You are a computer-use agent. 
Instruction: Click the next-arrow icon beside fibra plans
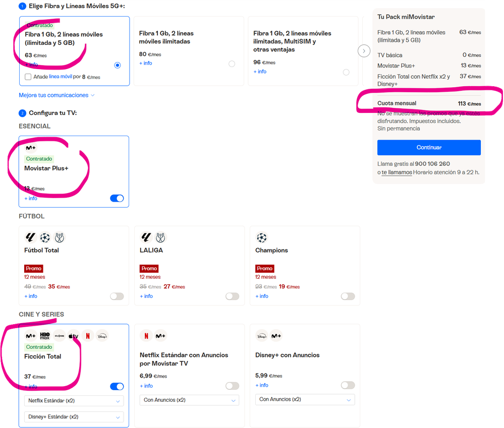(x=364, y=50)
